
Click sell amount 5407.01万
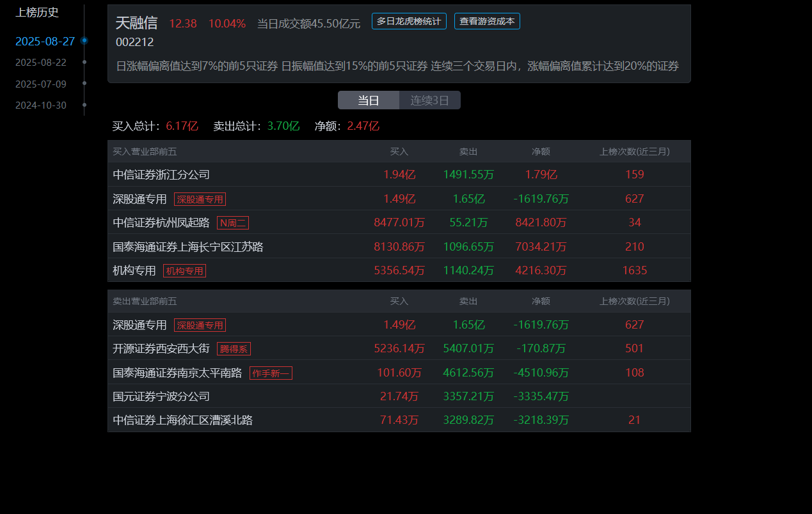[468, 348]
